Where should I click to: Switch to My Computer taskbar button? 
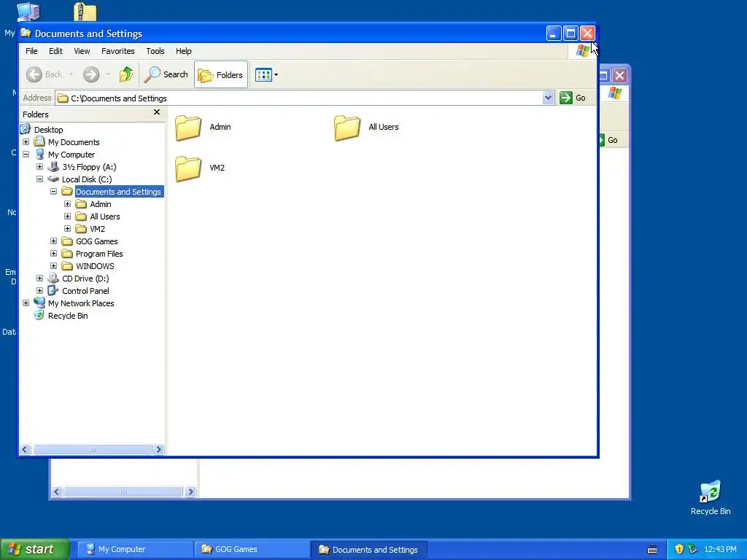tap(134, 549)
